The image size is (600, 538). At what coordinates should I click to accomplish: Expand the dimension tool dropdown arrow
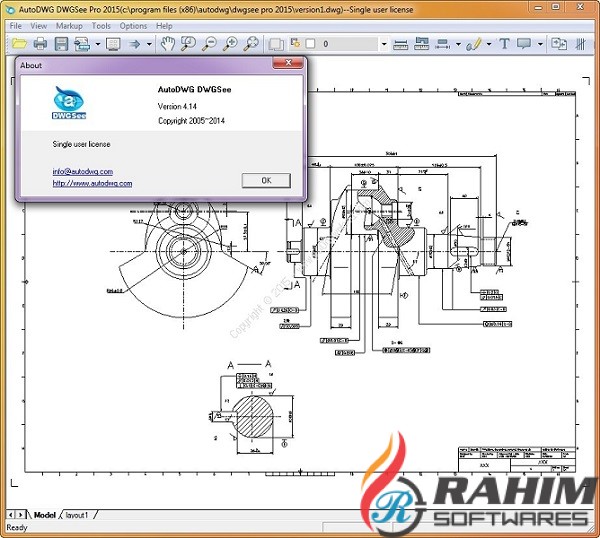[458, 44]
